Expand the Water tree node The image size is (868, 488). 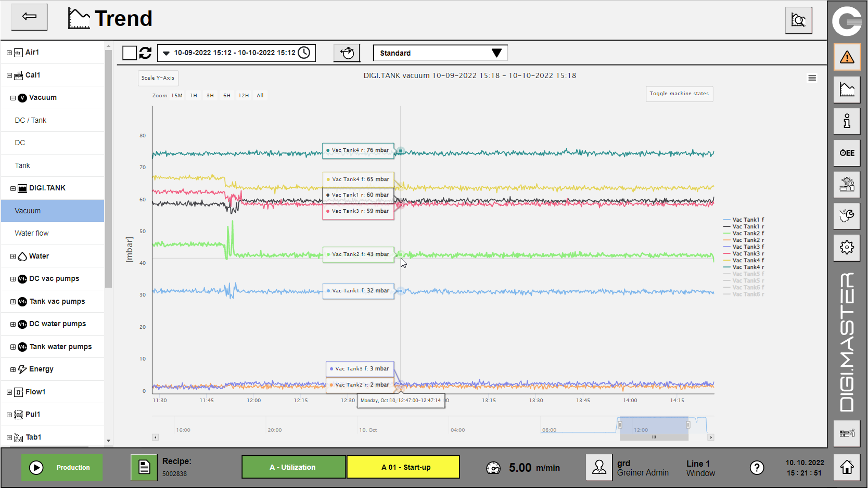(13, 256)
